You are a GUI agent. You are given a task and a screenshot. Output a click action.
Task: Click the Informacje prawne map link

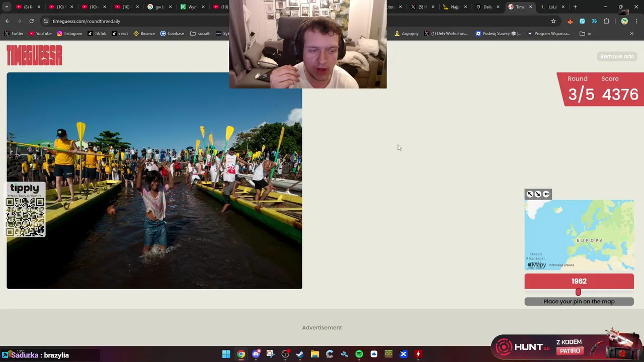click(x=561, y=265)
